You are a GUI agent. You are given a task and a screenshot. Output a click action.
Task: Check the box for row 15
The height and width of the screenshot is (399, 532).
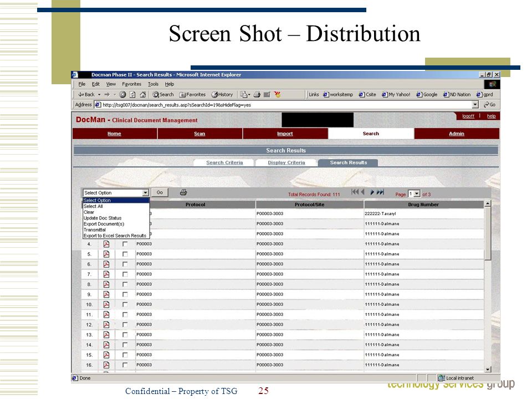click(x=125, y=355)
